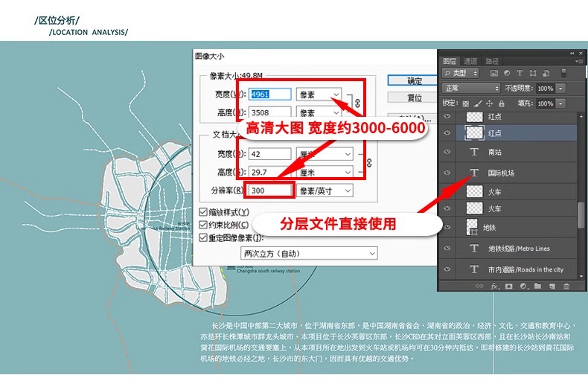
Task: Open the 正常 blend mode dropdown
Action: pyautogui.click(x=471, y=88)
